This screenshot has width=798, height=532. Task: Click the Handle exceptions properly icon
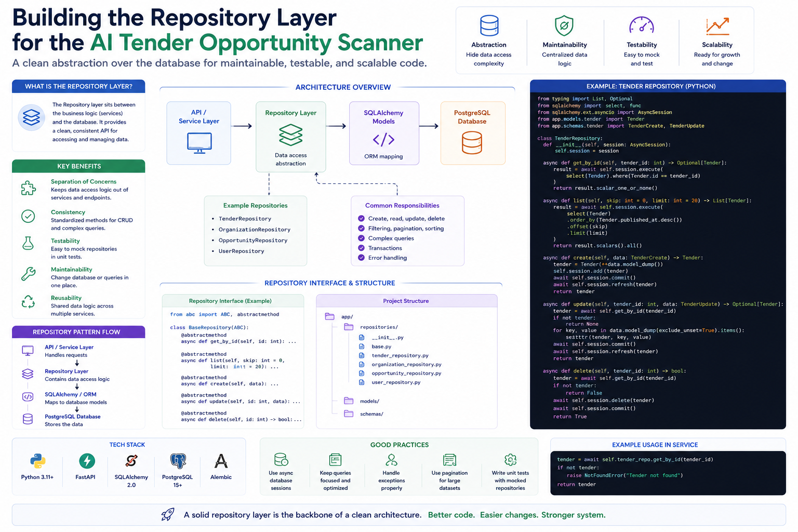[391, 460]
